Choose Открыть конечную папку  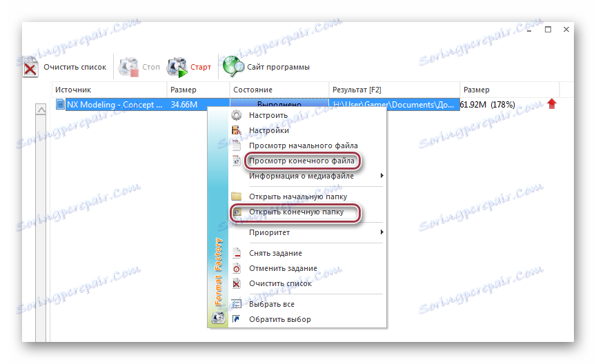[x=296, y=212]
